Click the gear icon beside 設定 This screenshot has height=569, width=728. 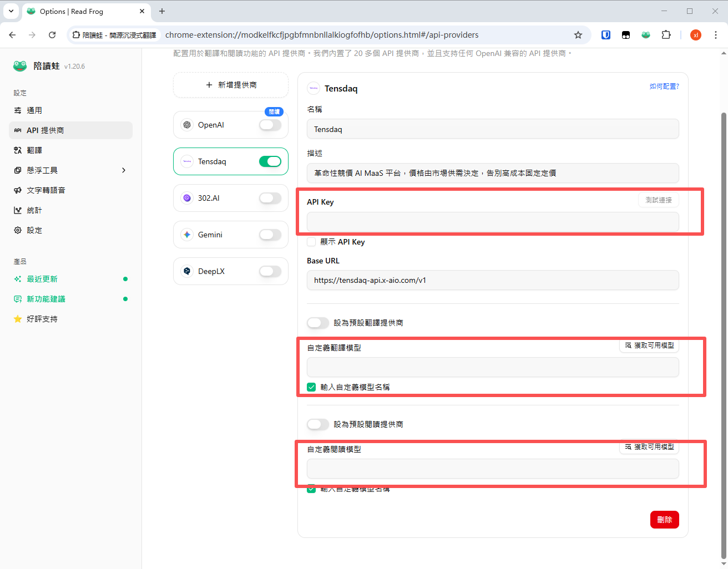coord(18,230)
